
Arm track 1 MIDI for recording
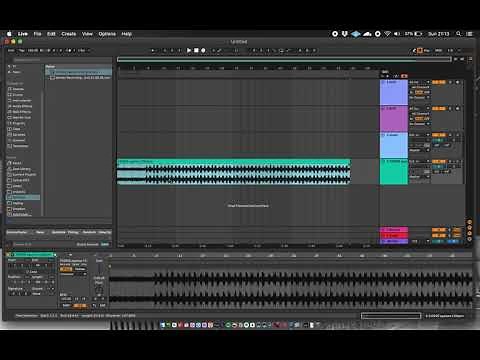click(x=458, y=82)
